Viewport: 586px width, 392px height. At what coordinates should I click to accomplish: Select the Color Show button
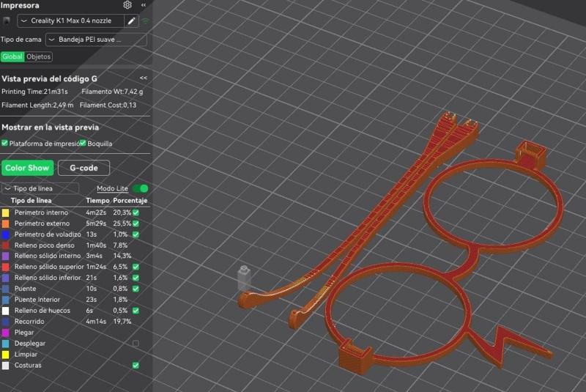tap(27, 168)
